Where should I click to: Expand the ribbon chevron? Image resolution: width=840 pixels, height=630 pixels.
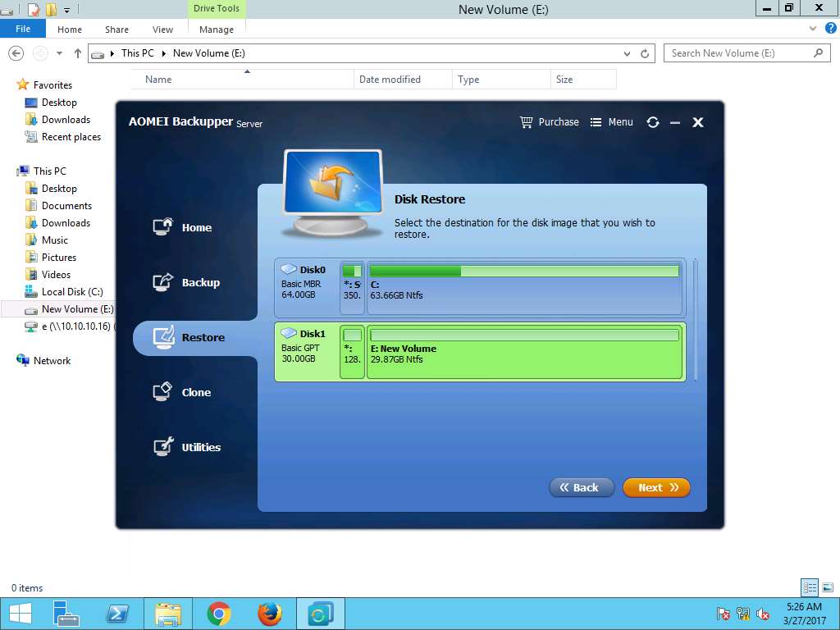[x=813, y=29]
